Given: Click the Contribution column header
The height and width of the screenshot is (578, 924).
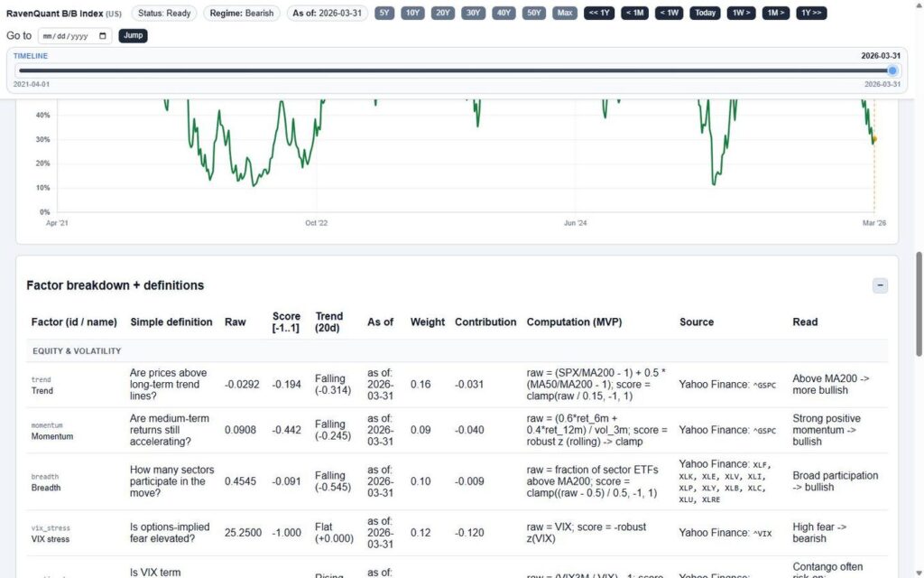Looking at the screenshot, I should click(485, 322).
